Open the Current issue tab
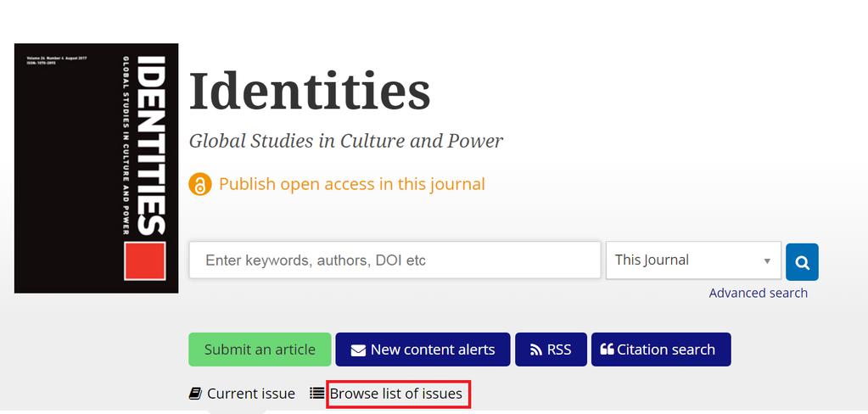The width and height of the screenshot is (868, 414). (251, 394)
